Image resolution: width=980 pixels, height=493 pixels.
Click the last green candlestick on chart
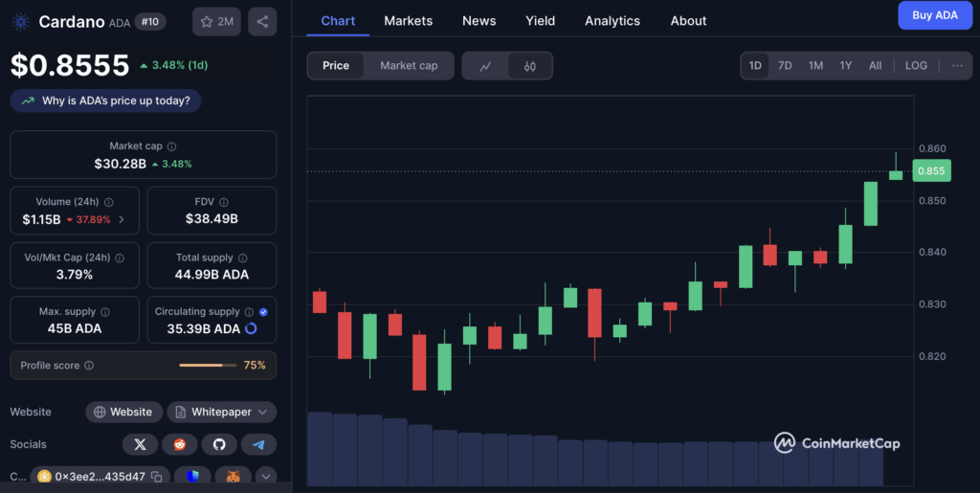[x=896, y=174]
